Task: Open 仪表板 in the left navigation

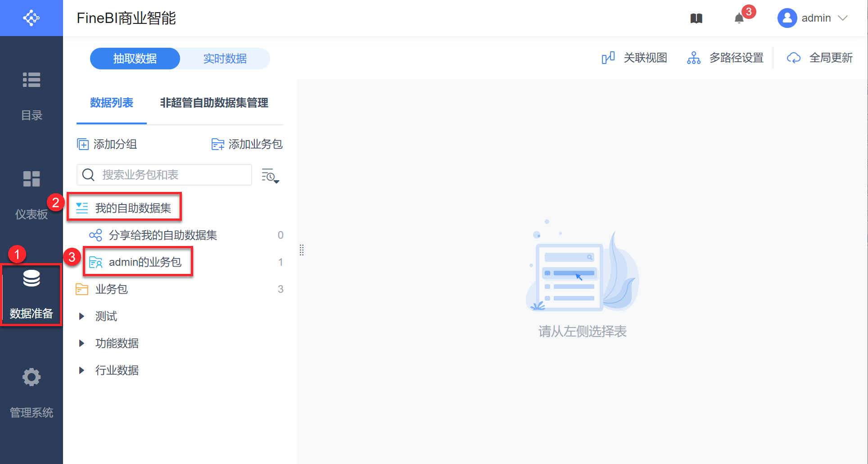Action: click(32, 195)
